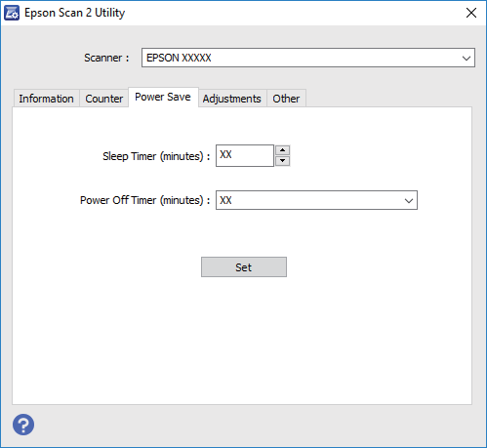Expand the Scanner dropdown arrow
The width and height of the screenshot is (487, 448).
(x=467, y=59)
